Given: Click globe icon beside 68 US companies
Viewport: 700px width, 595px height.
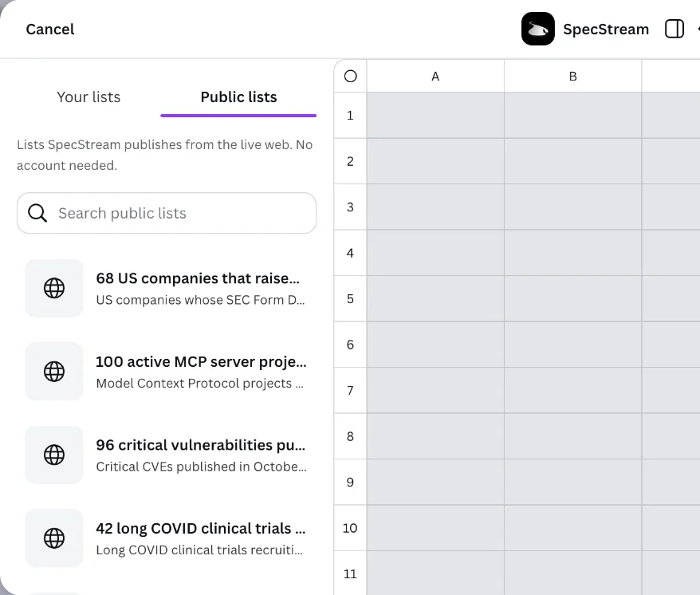Looking at the screenshot, I should click(54, 288).
